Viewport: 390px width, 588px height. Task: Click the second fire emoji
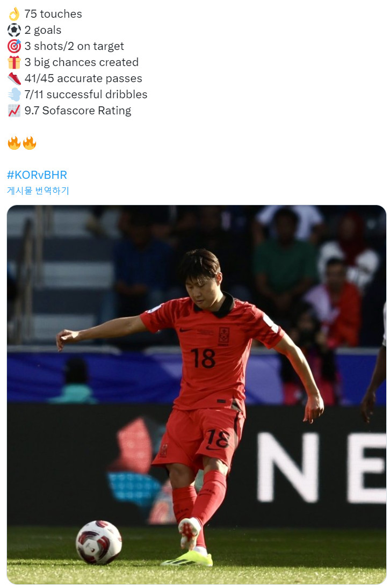[30, 143]
